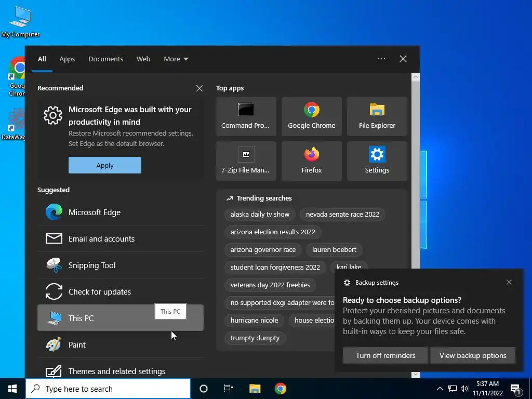Open File Explorer tile in Top apps

377,116
